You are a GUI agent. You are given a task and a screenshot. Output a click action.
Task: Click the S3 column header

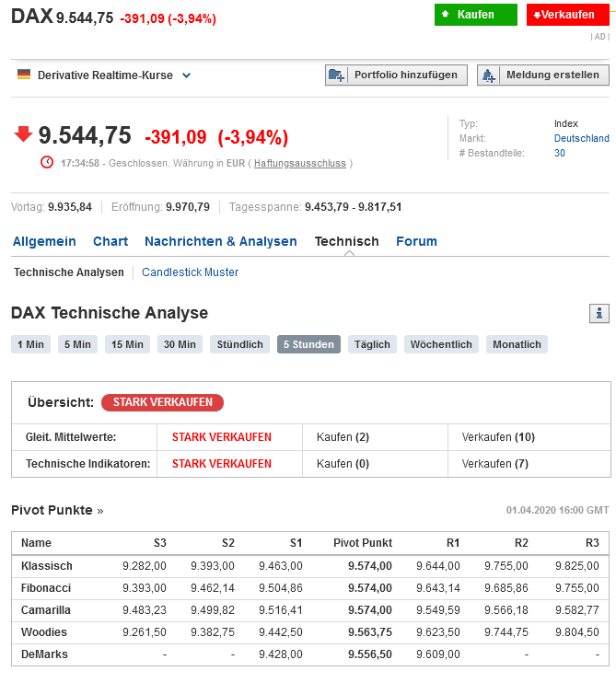pyautogui.click(x=160, y=543)
